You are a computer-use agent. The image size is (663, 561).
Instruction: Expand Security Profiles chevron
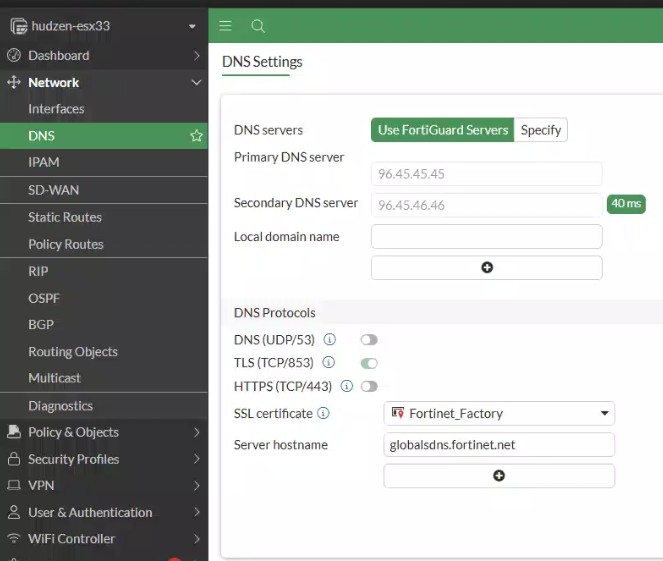click(197, 459)
